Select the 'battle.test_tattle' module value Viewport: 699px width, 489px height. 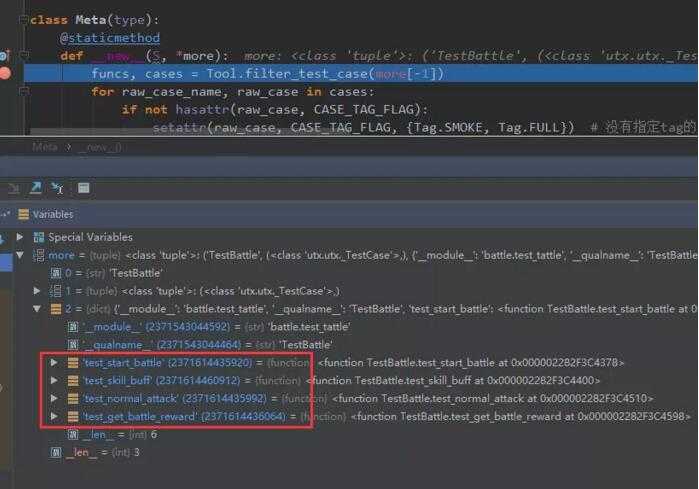click(309, 327)
